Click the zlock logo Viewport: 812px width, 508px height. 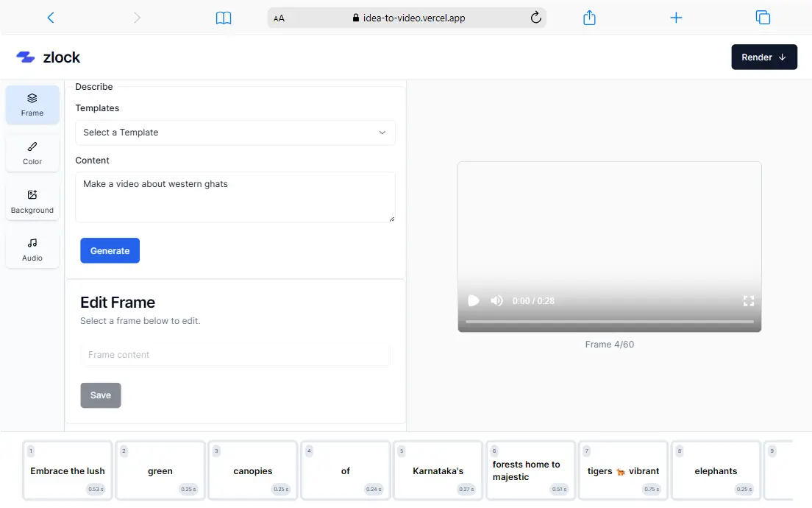(x=49, y=57)
